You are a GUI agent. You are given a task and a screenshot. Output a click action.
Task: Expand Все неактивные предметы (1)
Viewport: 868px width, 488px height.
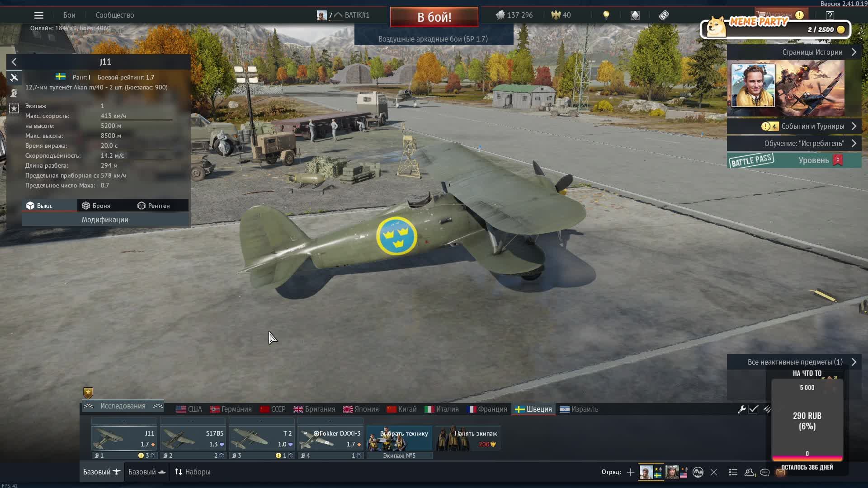[x=794, y=362]
